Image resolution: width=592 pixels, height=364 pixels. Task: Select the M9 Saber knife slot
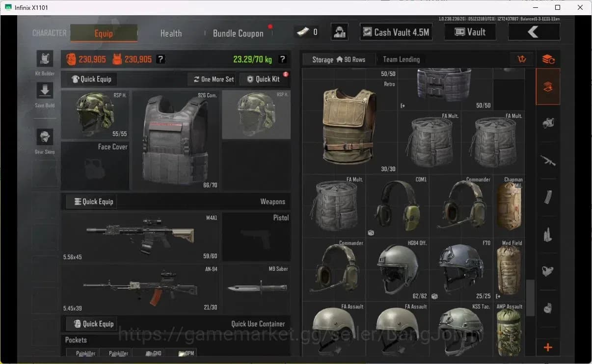[256, 289]
